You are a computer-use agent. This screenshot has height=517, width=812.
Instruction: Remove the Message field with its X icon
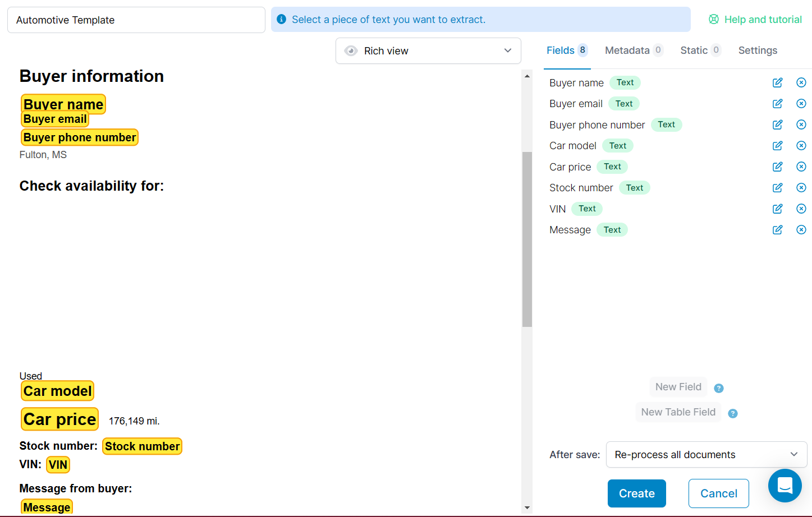[x=801, y=229]
